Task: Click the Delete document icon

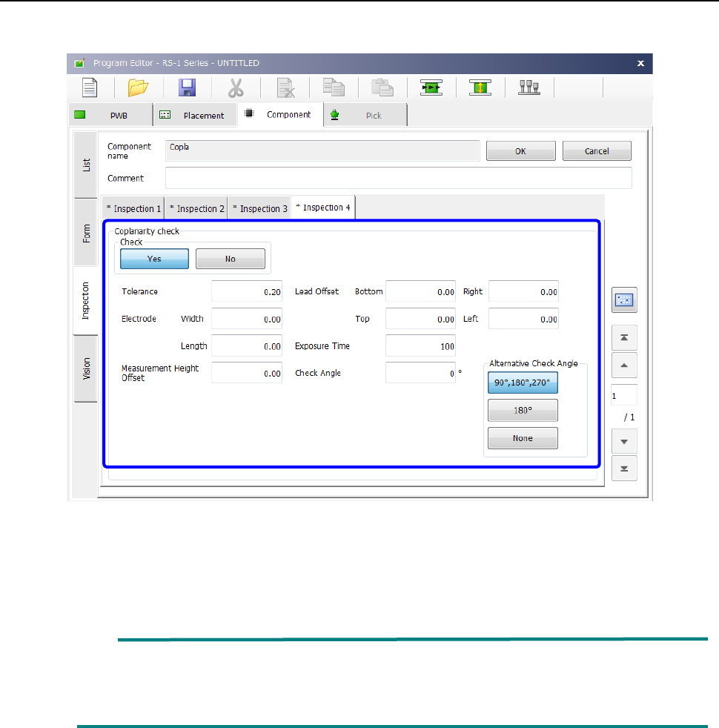Action: point(285,87)
